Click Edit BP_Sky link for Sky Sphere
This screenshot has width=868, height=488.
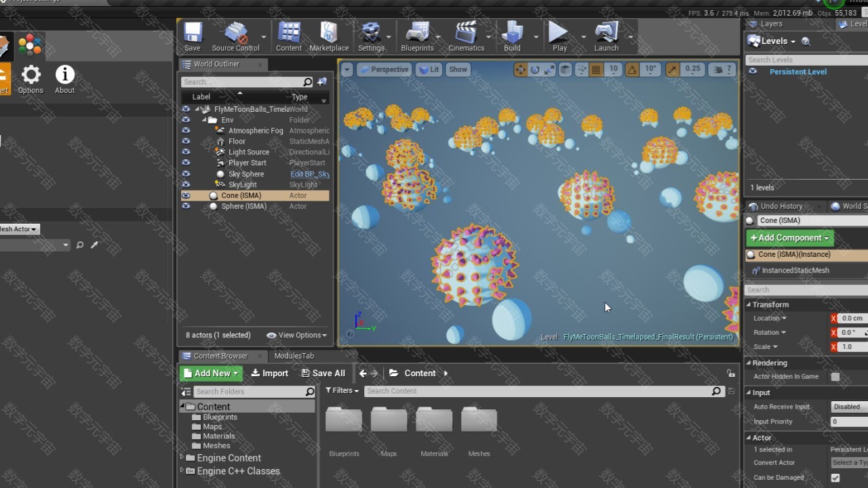point(310,174)
